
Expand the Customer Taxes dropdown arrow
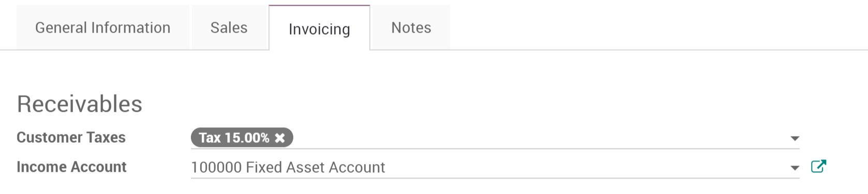pyautogui.click(x=795, y=138)
